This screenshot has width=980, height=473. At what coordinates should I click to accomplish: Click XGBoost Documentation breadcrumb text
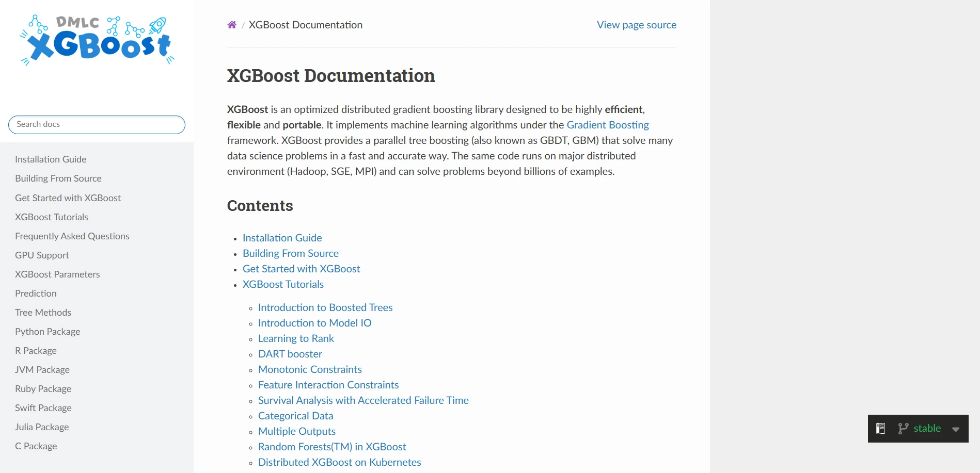coord(306,25)
